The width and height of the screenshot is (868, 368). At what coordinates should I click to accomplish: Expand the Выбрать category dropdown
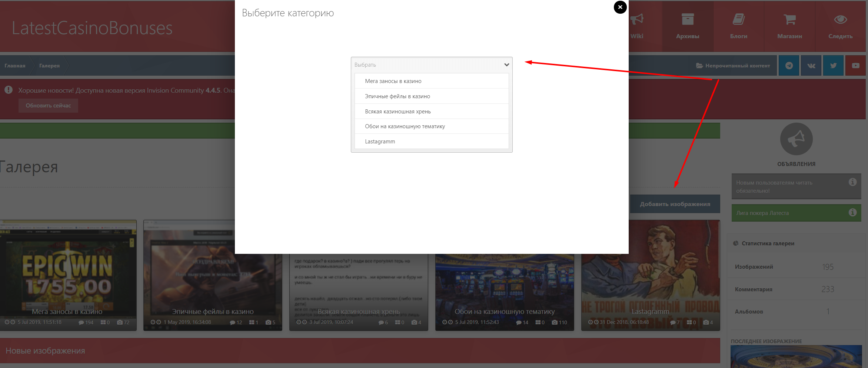432,65
